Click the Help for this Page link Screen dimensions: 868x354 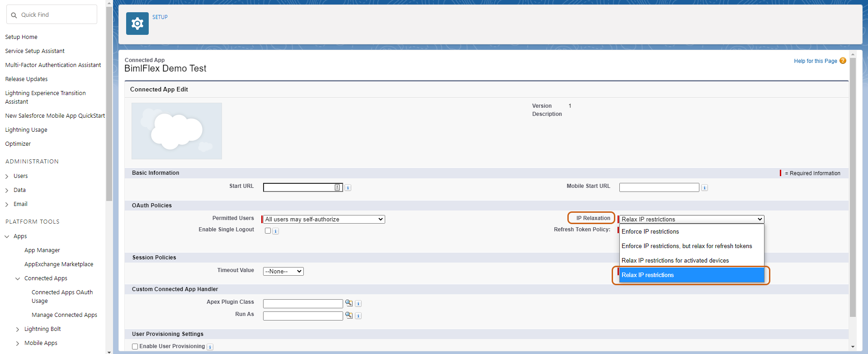[815, 61]
